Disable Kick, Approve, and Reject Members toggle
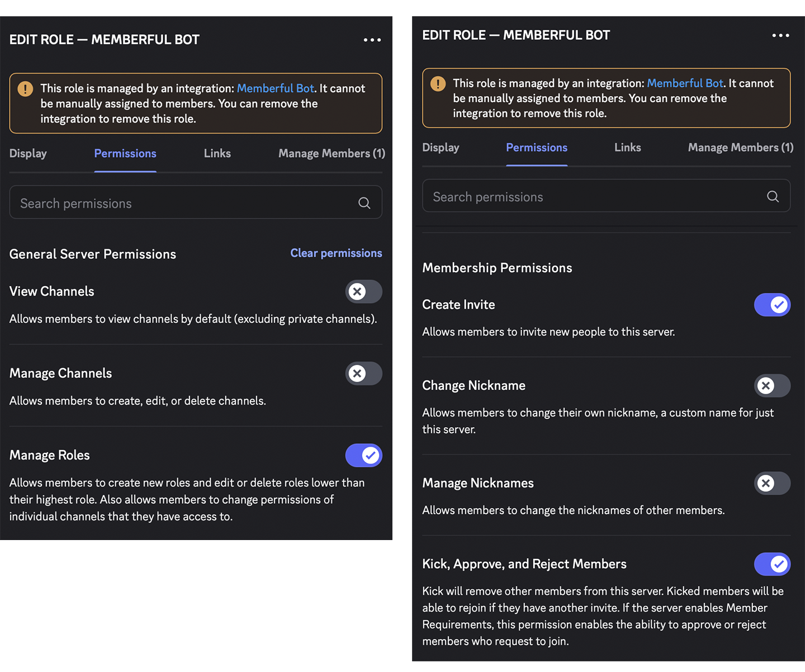This screenshot has width=805, height=672. 773,564
